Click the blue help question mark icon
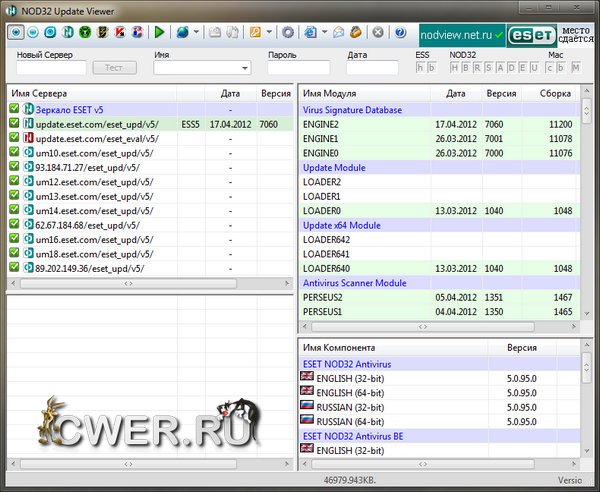Viewport: 600px width, 492px height. (x=401, y=32)
